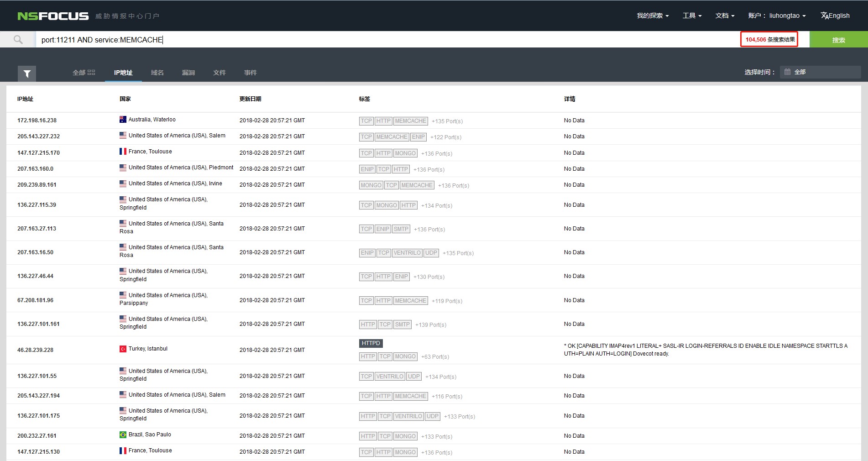Click the language translate icon for English
Screen dimensions: 868x461
pyautogui.click(x=824, y=16)
